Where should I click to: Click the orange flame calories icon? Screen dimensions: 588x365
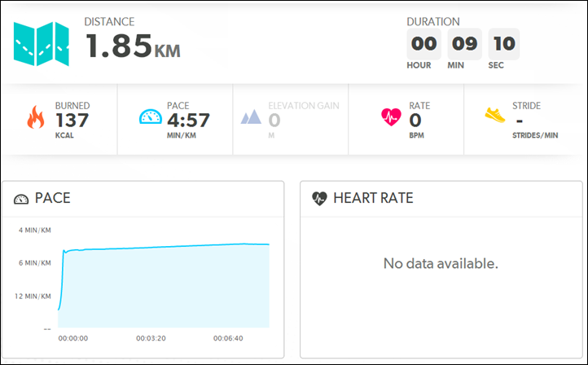(36, 117)
